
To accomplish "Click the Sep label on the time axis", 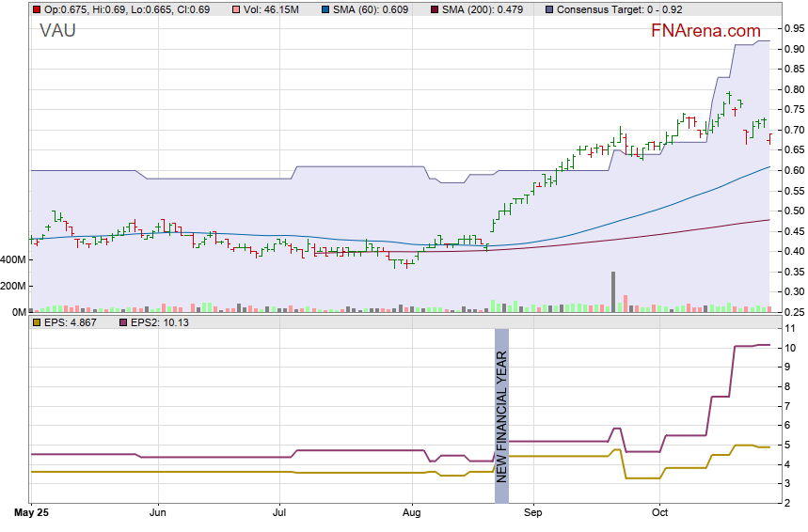I will click(533, 513).
